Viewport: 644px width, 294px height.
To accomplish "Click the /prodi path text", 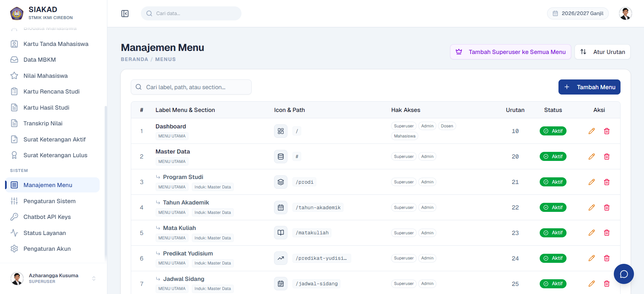I will click(305, 182).
